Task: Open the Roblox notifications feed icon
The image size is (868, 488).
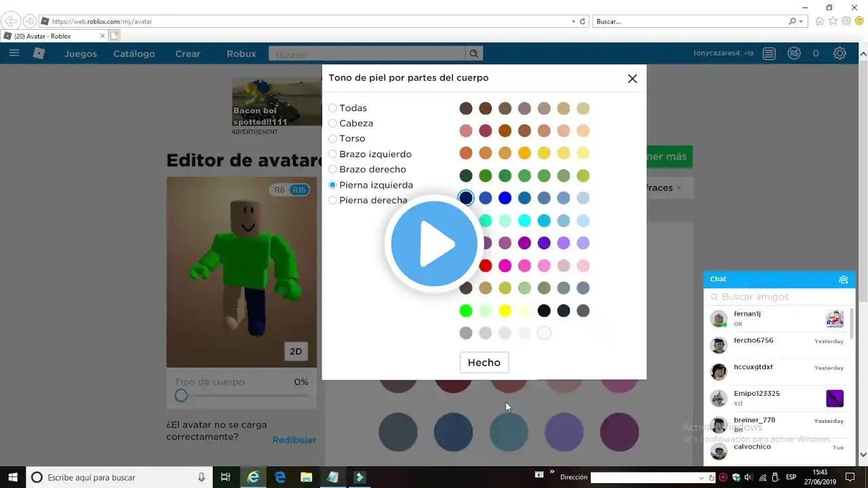Action: point(769,54)
